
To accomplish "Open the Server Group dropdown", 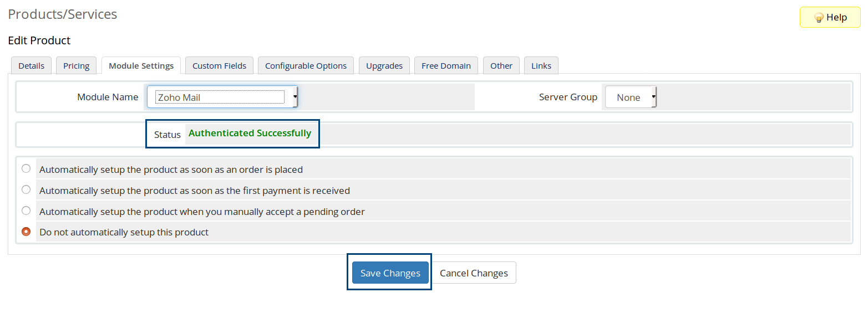I will coord(631,97).
